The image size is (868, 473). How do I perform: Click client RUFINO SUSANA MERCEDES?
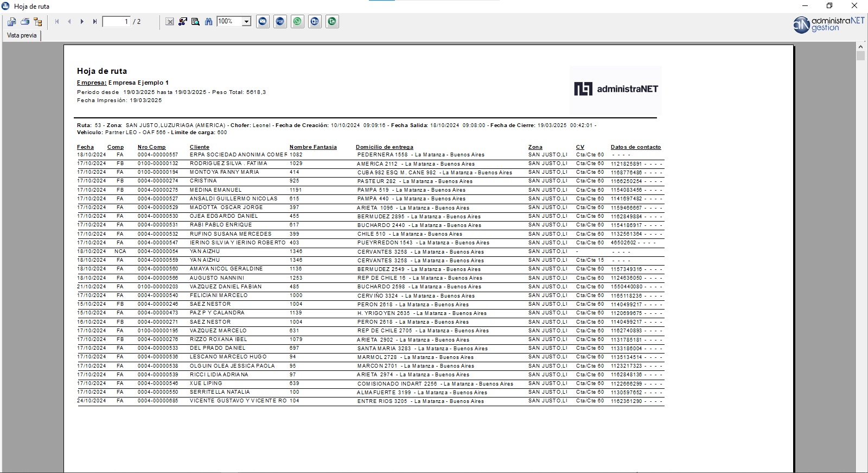(x=231, y=234)
